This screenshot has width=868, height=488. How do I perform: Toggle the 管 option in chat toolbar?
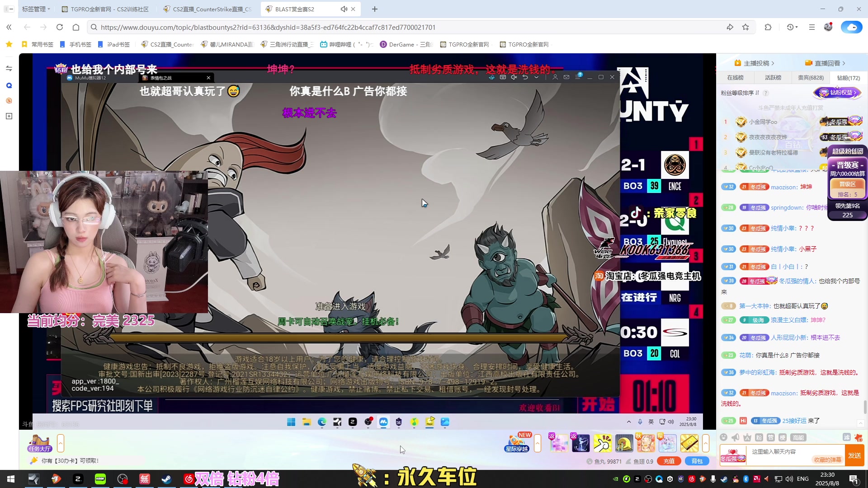[x=771, y=437]
